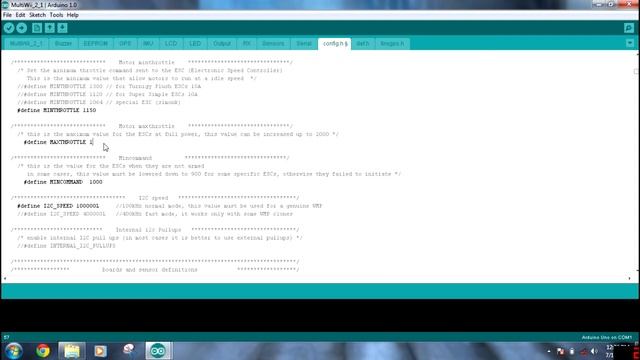Open the Serial Monitor magnifier icon
The image size is (640, 360).
click(629, 28)
